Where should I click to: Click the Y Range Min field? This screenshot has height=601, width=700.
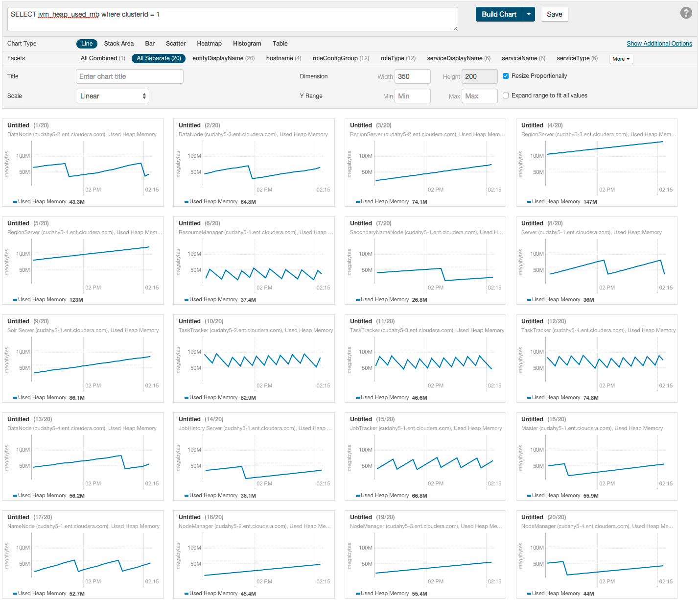(413, 96)
